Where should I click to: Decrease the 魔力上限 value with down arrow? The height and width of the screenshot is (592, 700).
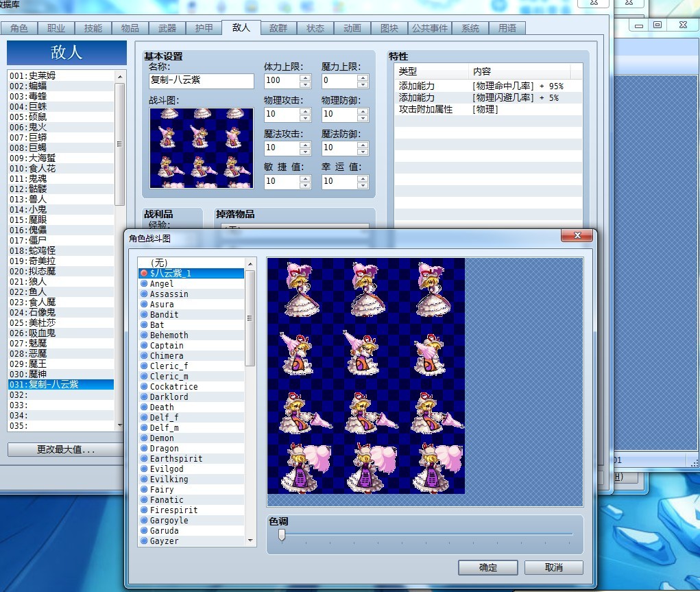(363, 84)
